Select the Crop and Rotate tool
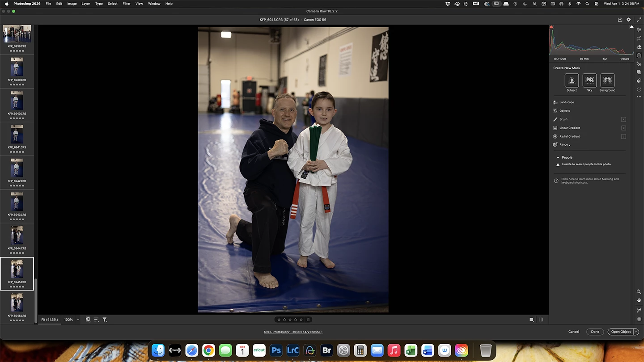The width and height of the screenshot is (644, 362). (x=639, y=38)
